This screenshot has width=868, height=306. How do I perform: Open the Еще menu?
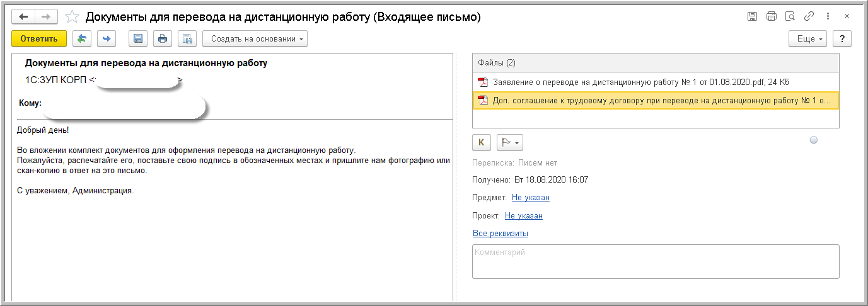coord(808,39)
